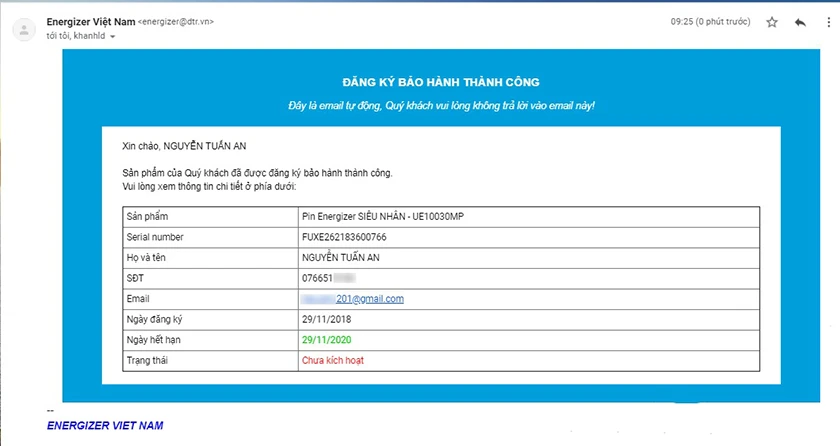Click signature ENERGIZER VIET NAM

(x=105, y=426)
